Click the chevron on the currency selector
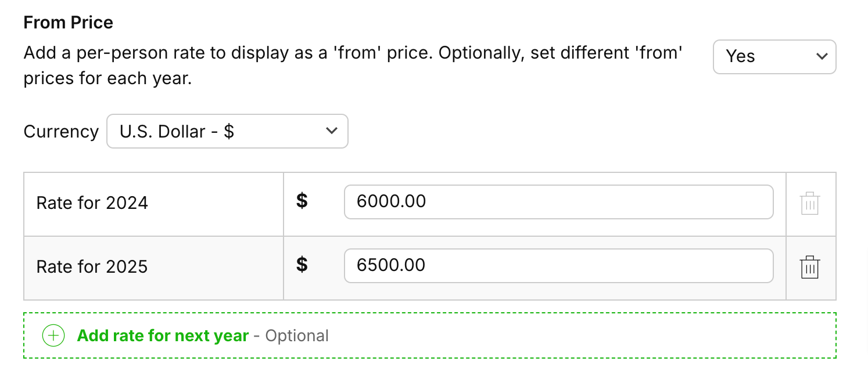 click(x=332, y=131)
